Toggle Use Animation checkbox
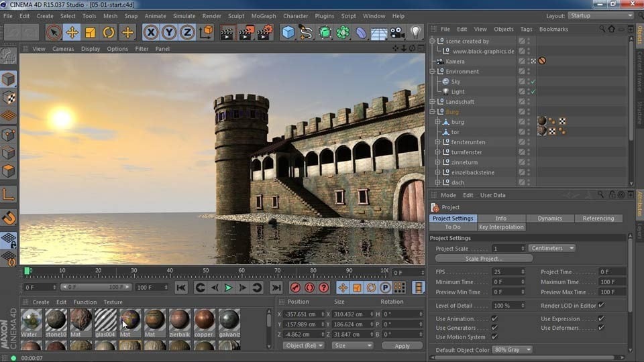The image size is (644, 362). (x=494, y=318)
